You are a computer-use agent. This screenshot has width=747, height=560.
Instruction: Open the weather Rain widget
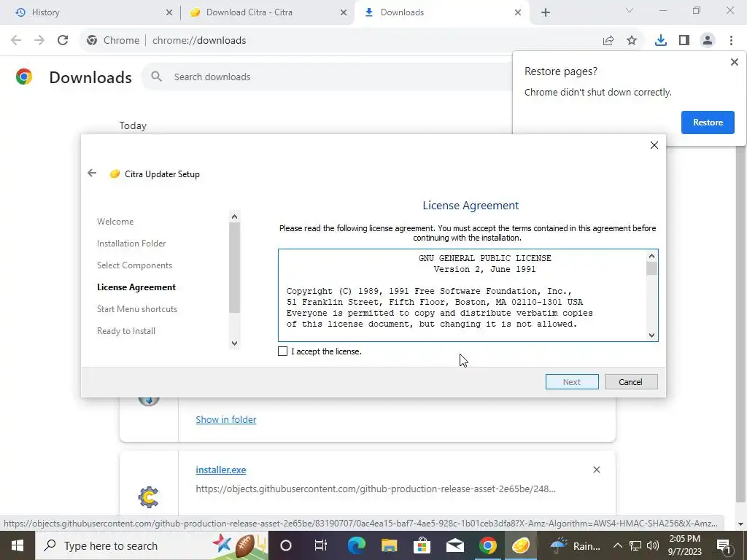pos(576,545)
